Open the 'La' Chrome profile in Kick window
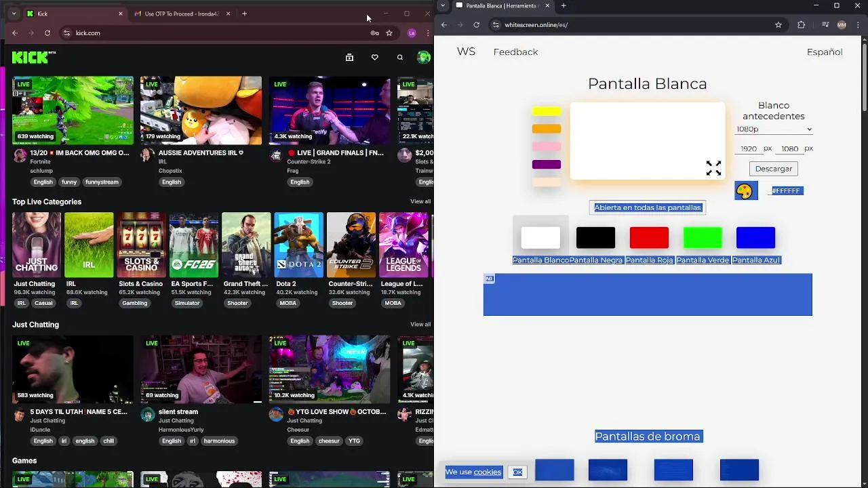Screen dimensions: 868x488 (412, 33)
